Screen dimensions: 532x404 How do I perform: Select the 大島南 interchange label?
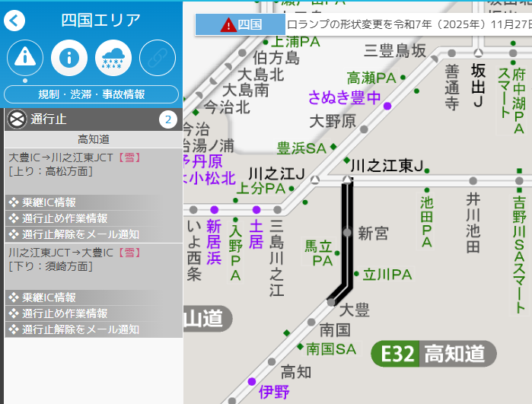[x=245, y=91]
